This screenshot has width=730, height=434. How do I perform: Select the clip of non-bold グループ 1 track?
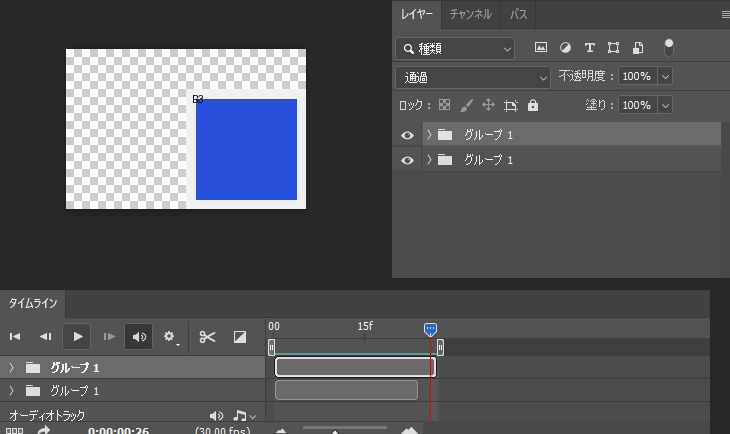346,390
